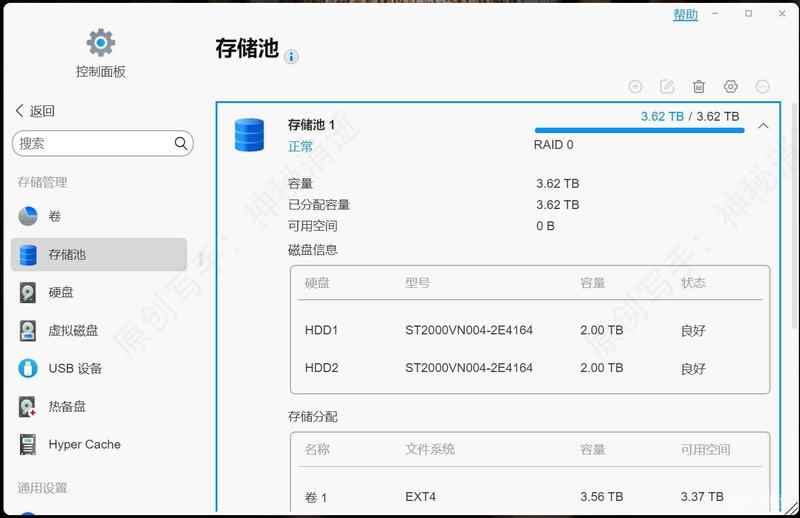
Task: Click the 硬盘 disk icon in sidebar
Action: [x=28, y=292]
